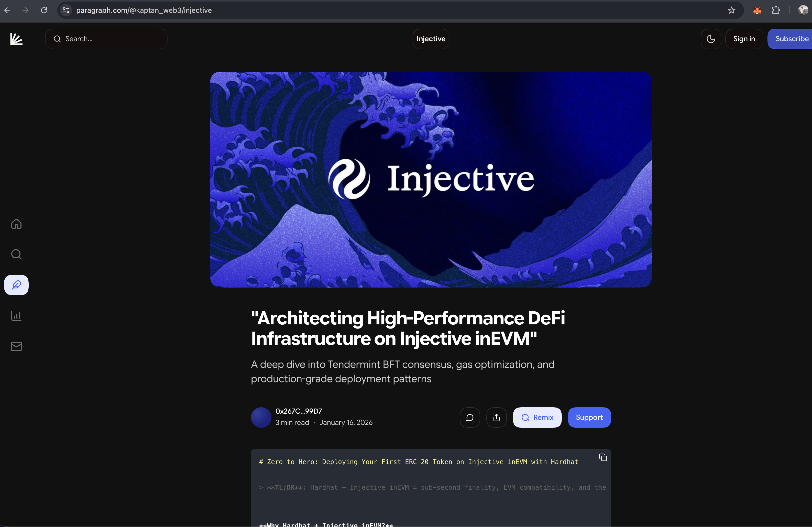
Task: Open the sidebar search icon
Action: click(x=16, y=255)
